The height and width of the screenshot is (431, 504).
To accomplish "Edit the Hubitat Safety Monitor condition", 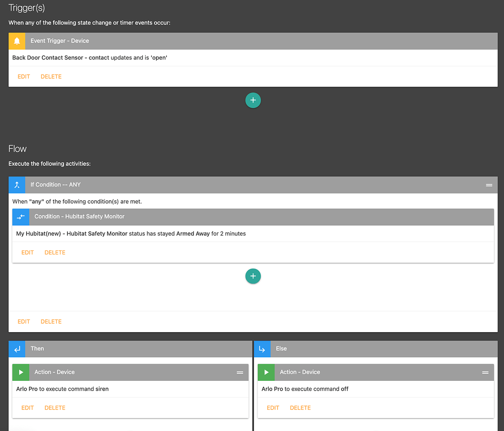I will (x=27, y=252).
